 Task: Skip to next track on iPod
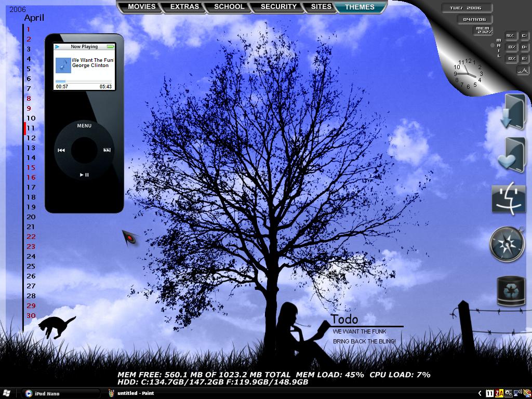tap(107, 150)
